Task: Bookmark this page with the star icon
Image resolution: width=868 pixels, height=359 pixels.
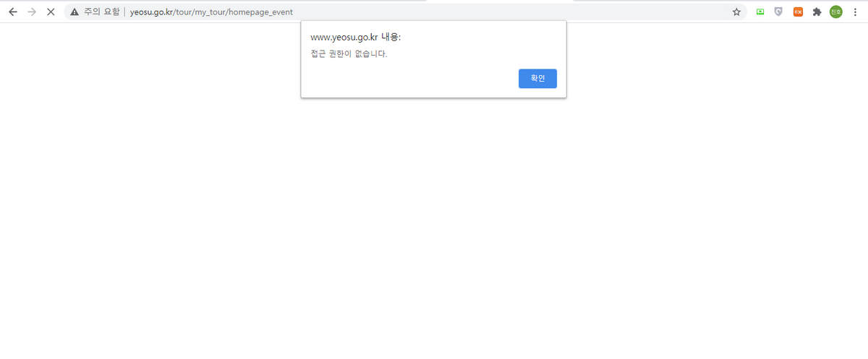Action: coord(736,12)
